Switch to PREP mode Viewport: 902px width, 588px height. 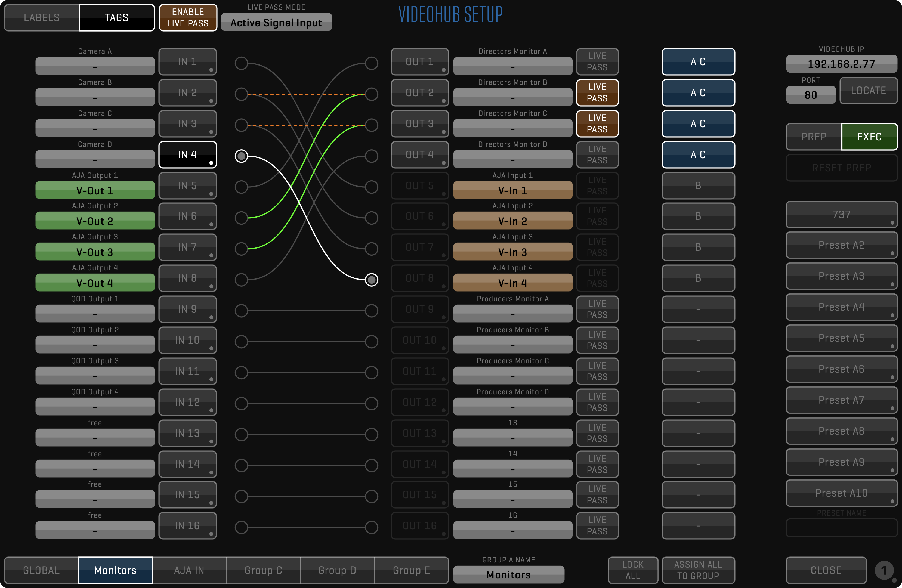[x=813, y=137]
